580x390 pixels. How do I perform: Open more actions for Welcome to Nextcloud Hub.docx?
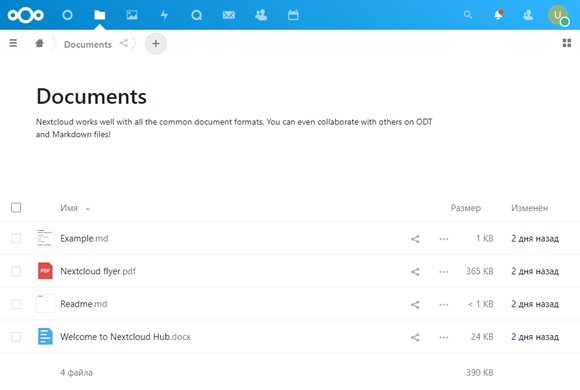coord(444,337)
